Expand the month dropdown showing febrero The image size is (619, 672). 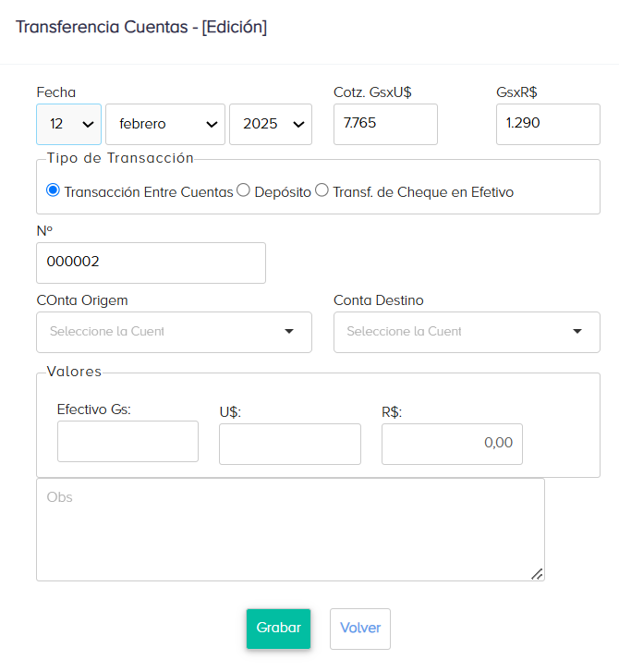[x=165, y=124]
